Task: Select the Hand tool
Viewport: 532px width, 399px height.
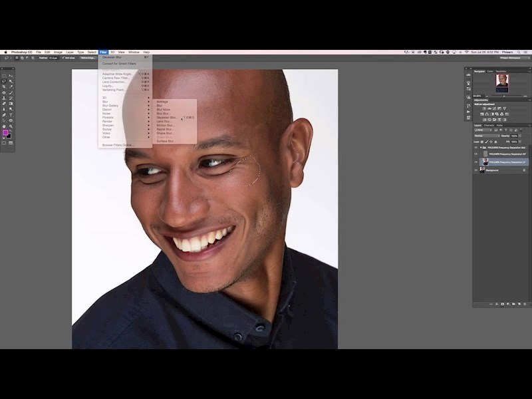Action: (x=4, y=126)
